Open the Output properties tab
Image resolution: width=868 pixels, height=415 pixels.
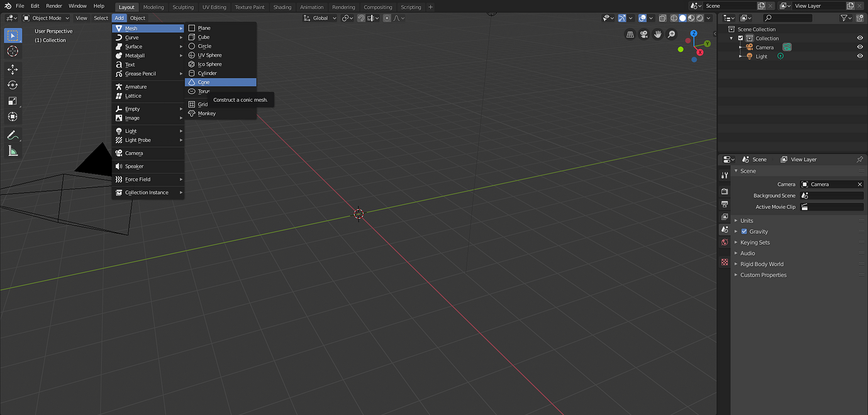point(725,204)
